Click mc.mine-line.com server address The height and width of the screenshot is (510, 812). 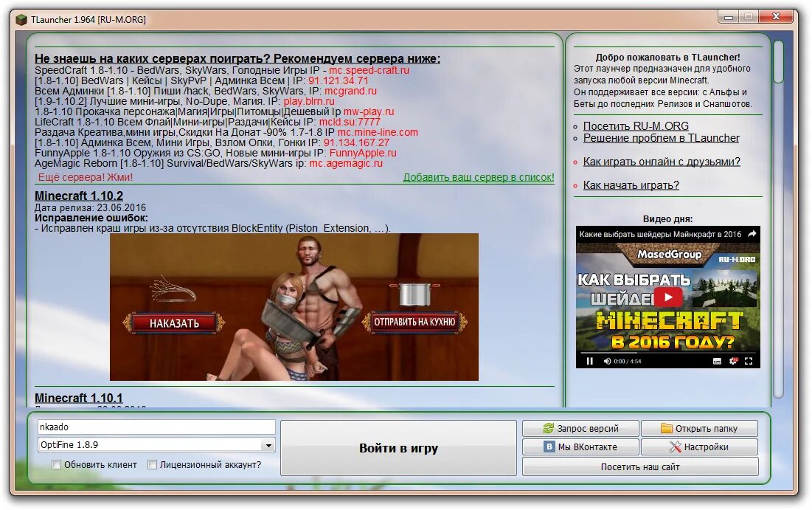pos(378,132)
